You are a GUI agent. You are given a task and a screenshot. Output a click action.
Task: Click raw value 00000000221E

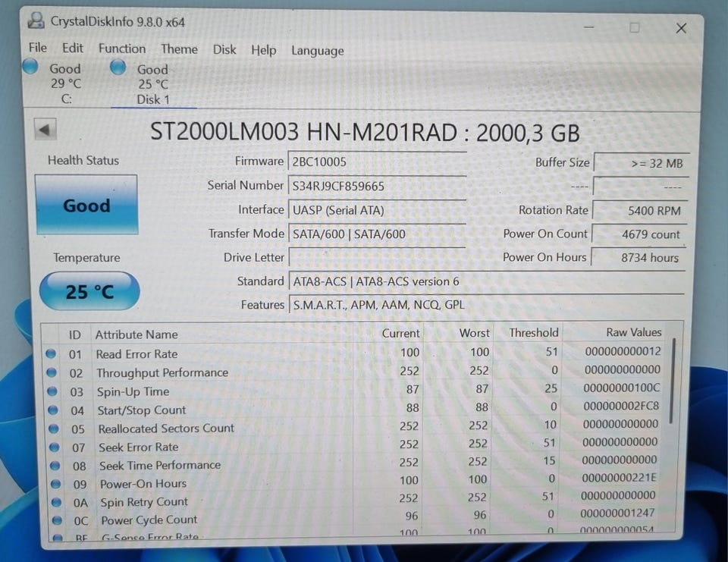619,478
